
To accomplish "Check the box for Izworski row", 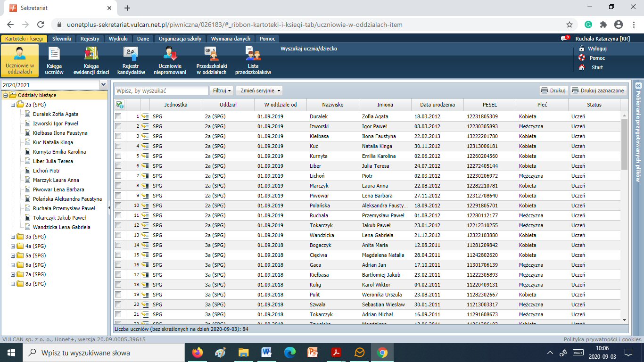I will point(118,126).
